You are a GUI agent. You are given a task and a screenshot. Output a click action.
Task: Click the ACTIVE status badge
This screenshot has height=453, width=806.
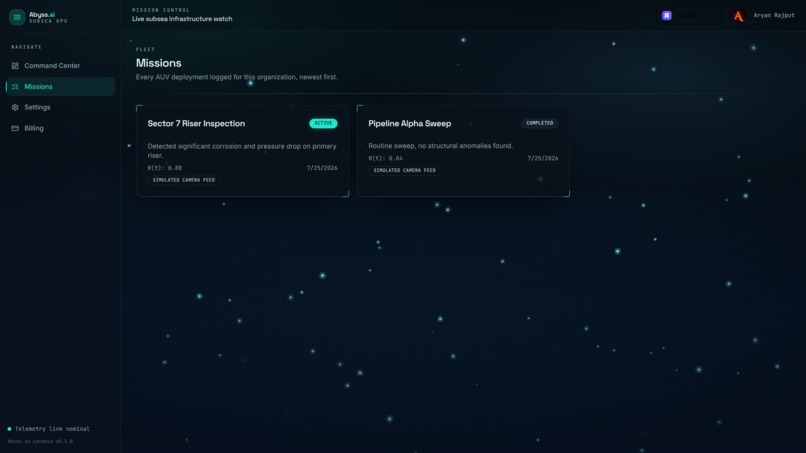323,123
